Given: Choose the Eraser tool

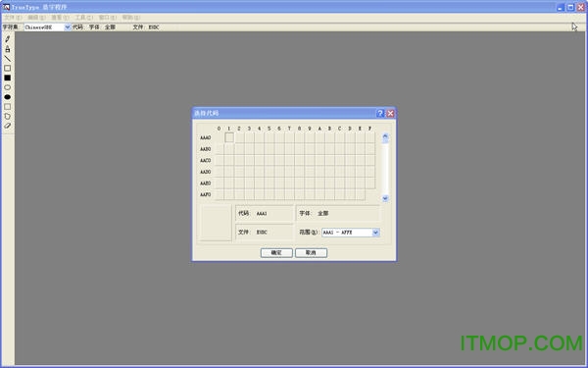Looking at the screenshot, I should tap(7, 126).
